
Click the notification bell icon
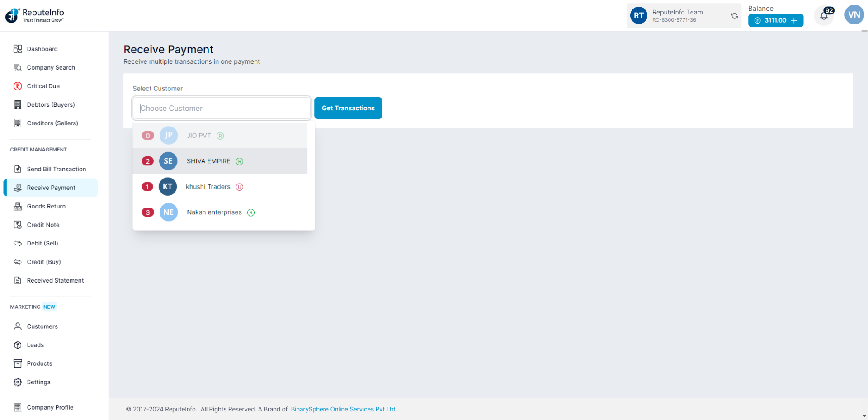(824, 16)
